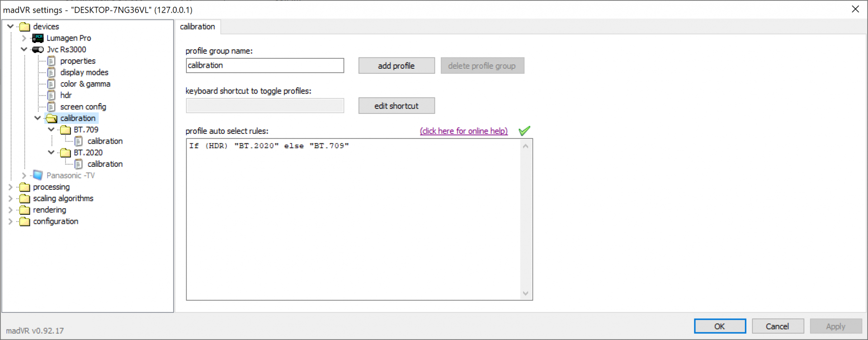The image size is (868, 340).
Task: Click the green checkmark rule validity icon
Action: (x=524, y=131)
